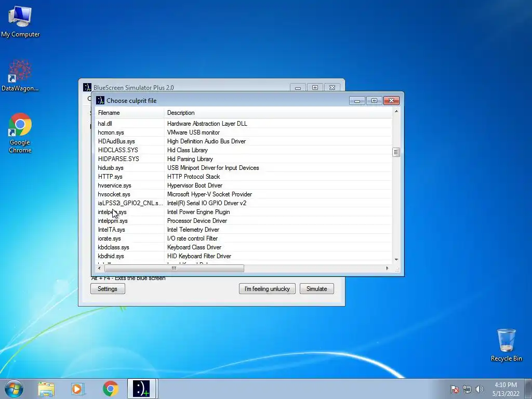Close the Choose culprit file dialog

(391, 100)
